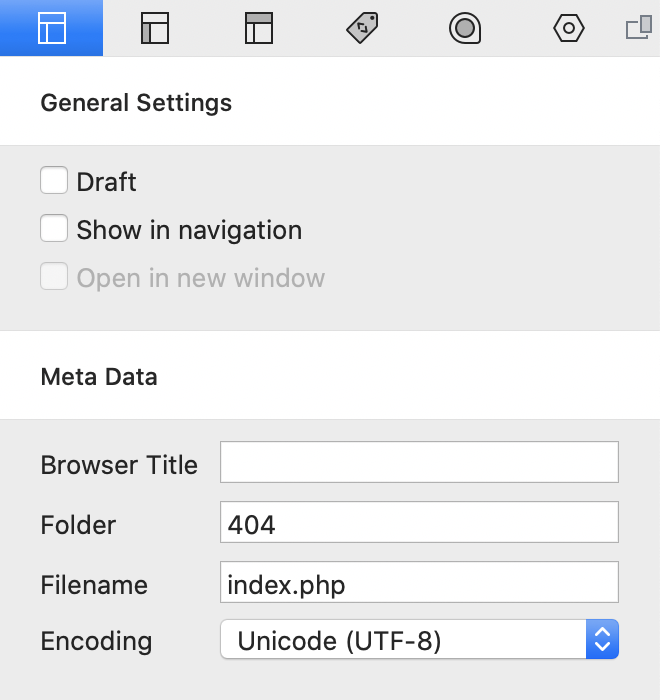Click the Meta Data section header
Viewport: 660px width, 700px height.
click(99, 376)
